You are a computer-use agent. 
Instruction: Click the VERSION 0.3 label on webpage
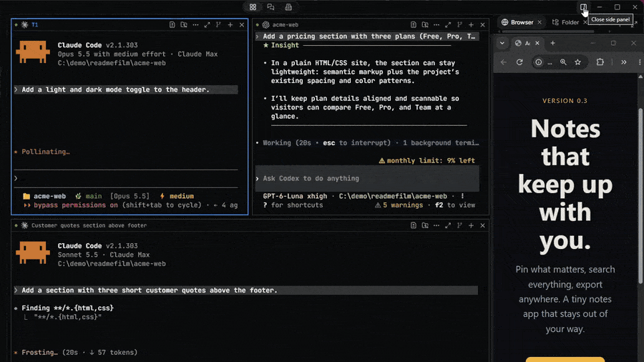pos(565,101)
